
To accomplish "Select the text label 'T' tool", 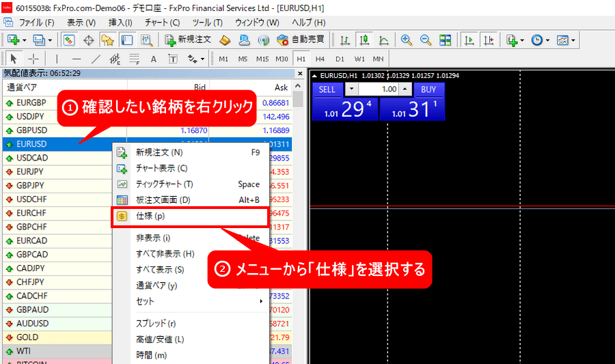I will [x=173, y=59].
